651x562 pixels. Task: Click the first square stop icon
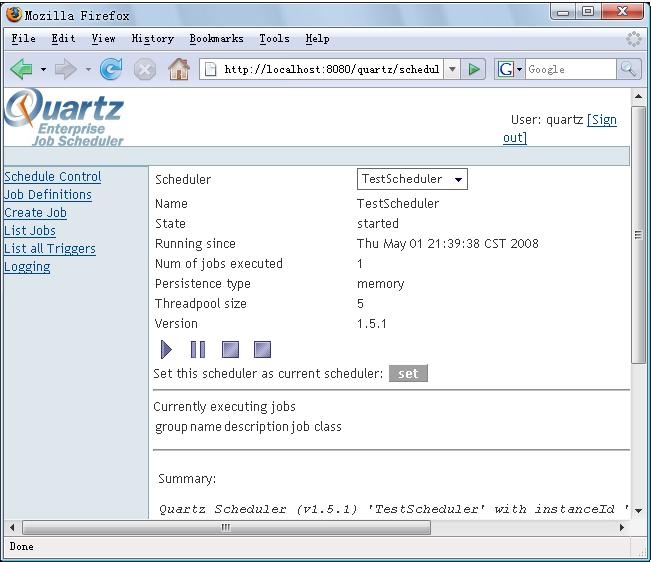(230, 349)
